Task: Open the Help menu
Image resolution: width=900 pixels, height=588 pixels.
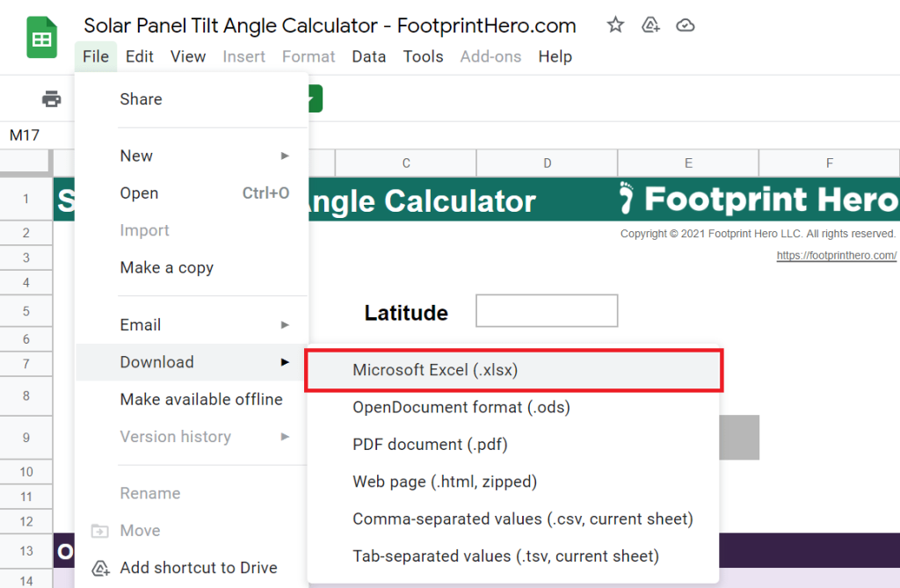Action: pyautogui.click(x=555, y=56)
